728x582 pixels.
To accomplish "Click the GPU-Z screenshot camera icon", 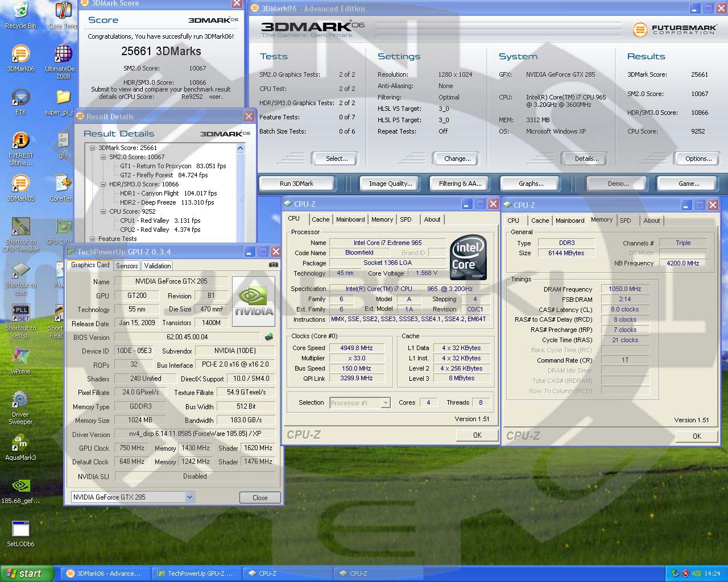I will [x=274, y=265].
